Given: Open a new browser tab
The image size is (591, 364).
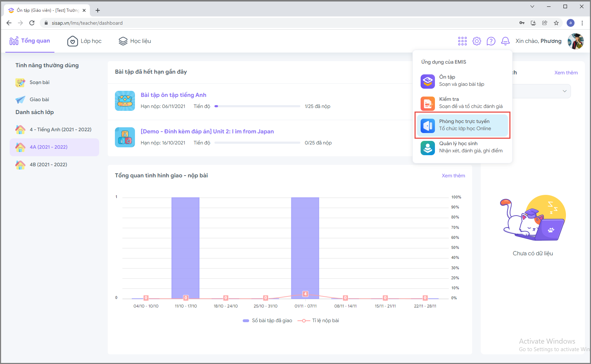Looking at the screenshot, I should click(98, 10).
